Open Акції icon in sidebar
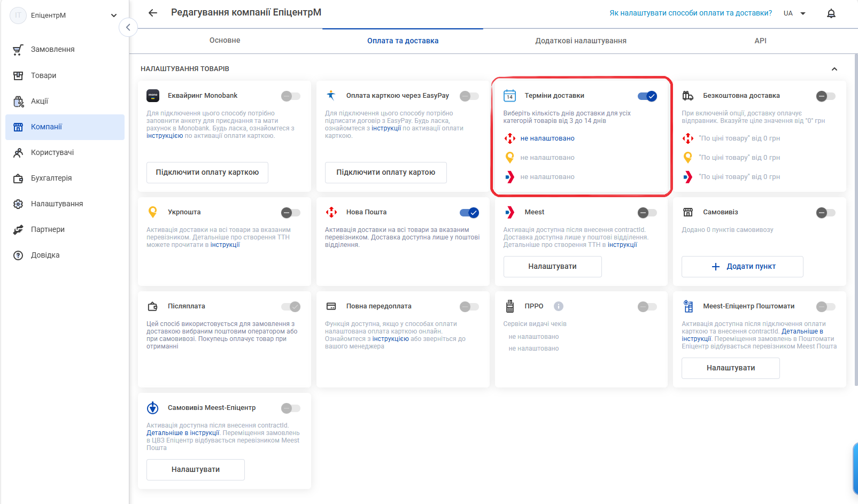 point(18,101)
